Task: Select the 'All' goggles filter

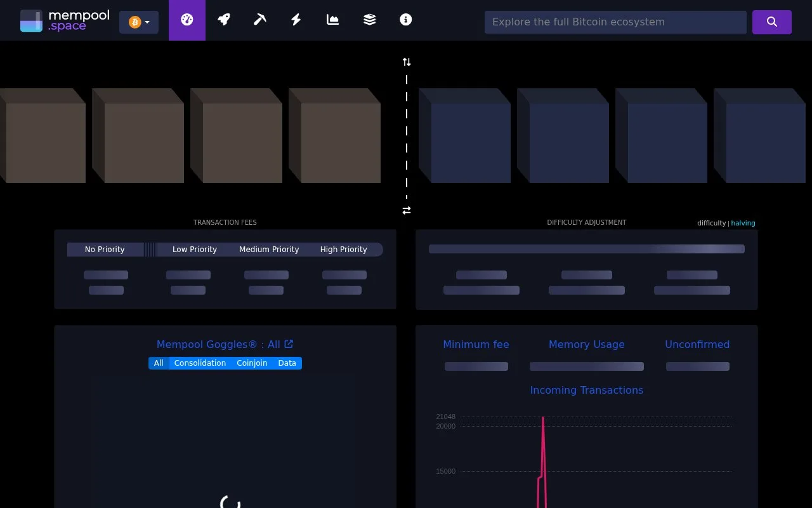Action: pos(159,363)
